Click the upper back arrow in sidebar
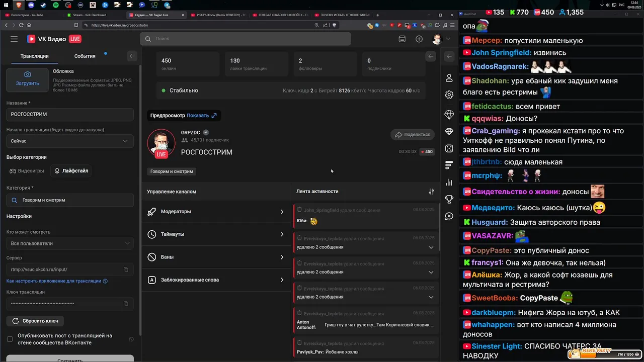The width and height of the screenshot is (644, 362). click(x=449, y=56)
